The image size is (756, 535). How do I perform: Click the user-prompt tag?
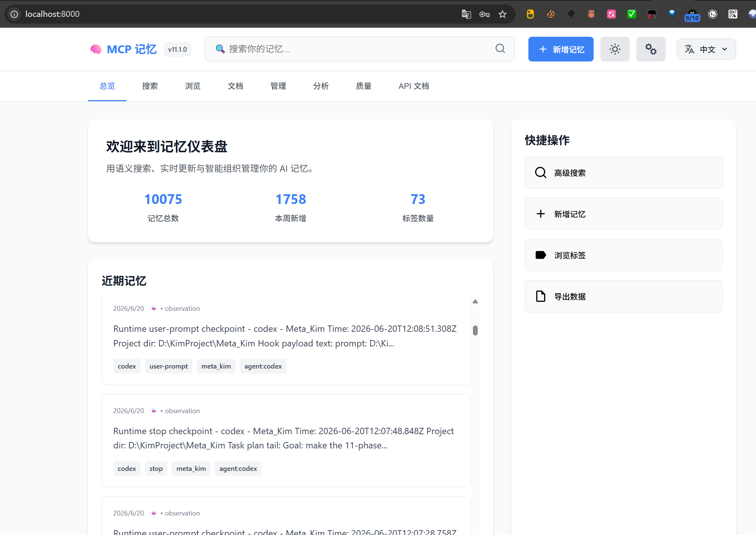(169, 366)
